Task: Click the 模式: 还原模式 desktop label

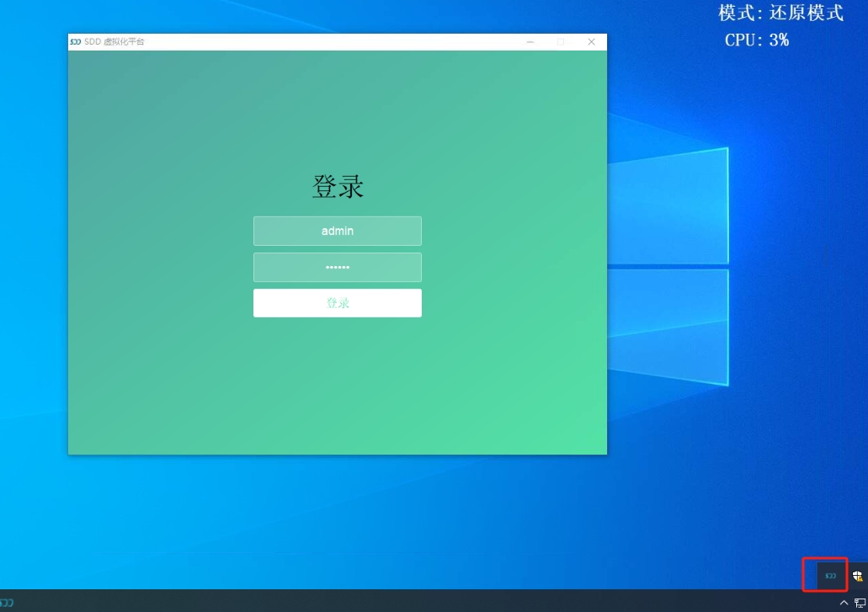Action: [x=780, y=13]
